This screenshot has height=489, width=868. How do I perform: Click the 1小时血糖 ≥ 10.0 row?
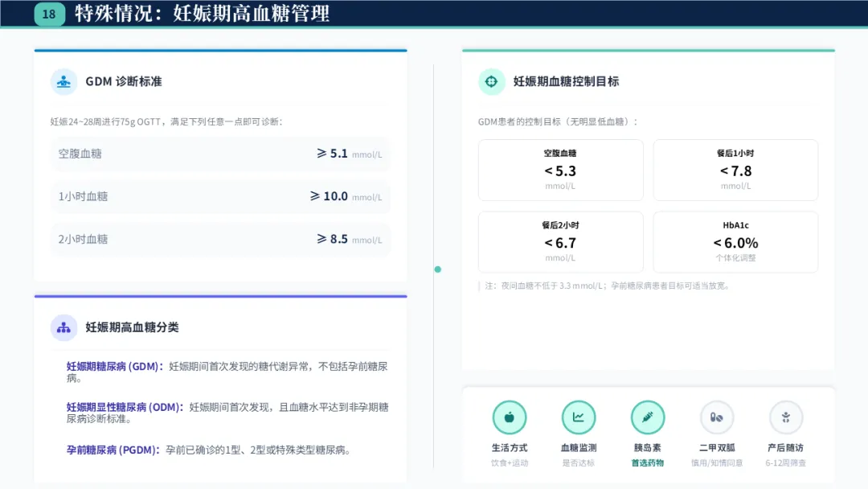[220, 196]
